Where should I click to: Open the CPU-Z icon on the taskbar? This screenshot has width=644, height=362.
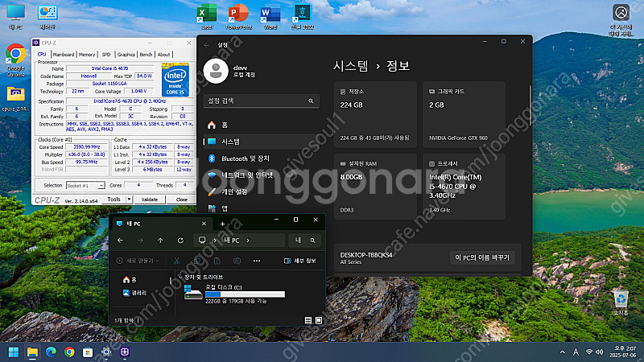point(125,352)
